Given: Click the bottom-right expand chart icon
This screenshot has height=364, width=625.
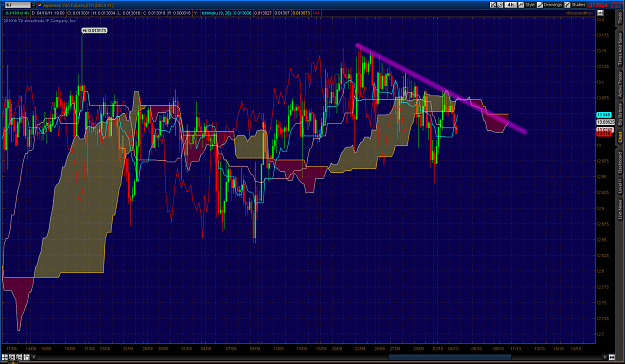Looking at the screenshot, I should click(x=612, y=357).
